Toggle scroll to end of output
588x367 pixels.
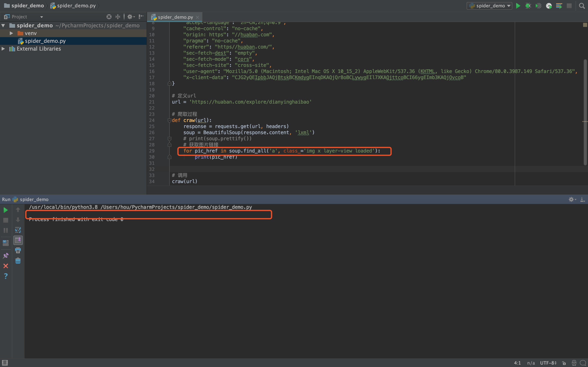(18, 240)
